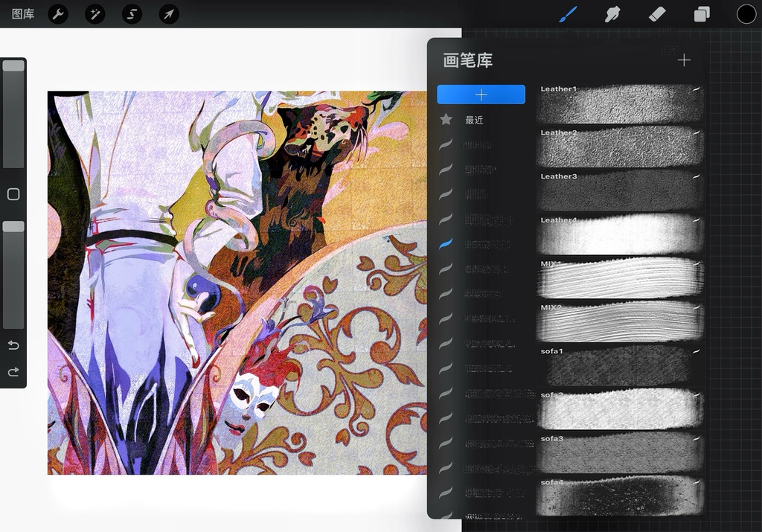Tap the Undo arrow in the sidebar
762x532 pixels.
(x=13, y=345)
